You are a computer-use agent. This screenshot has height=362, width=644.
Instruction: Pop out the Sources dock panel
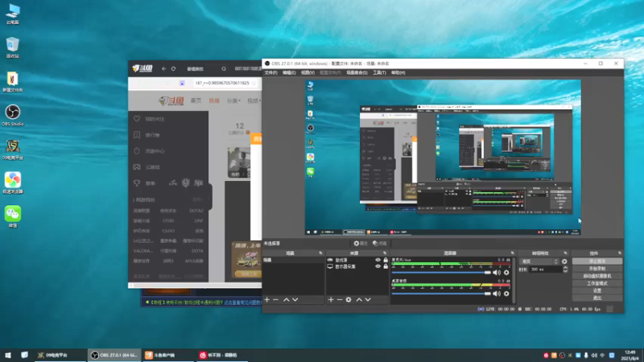point(385,253)
